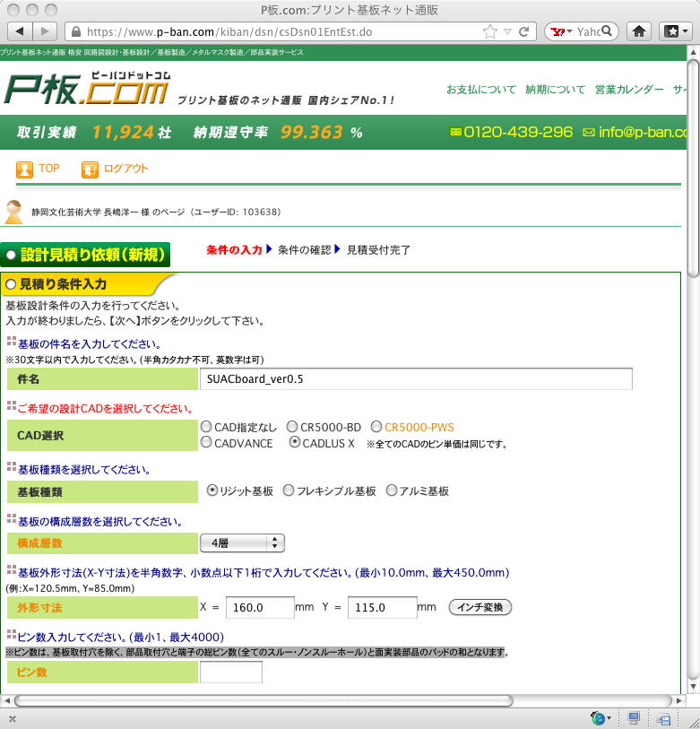Click the search magnifier icon

point(606,31)
